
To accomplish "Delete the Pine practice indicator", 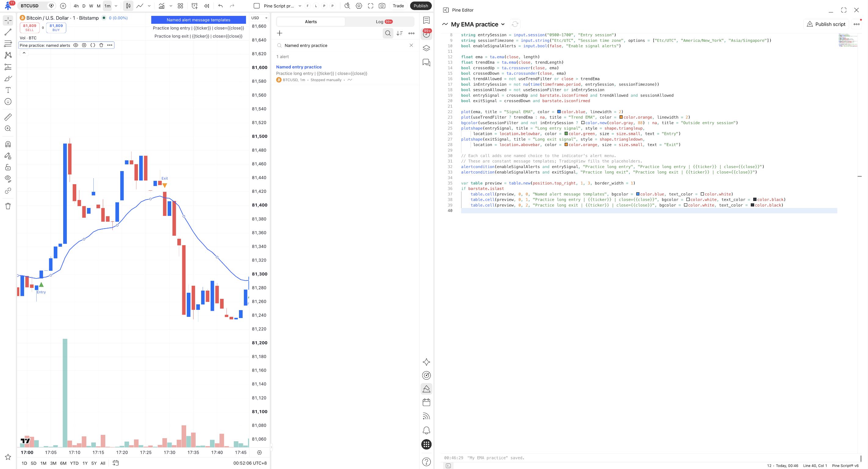I will pos(101,45).
